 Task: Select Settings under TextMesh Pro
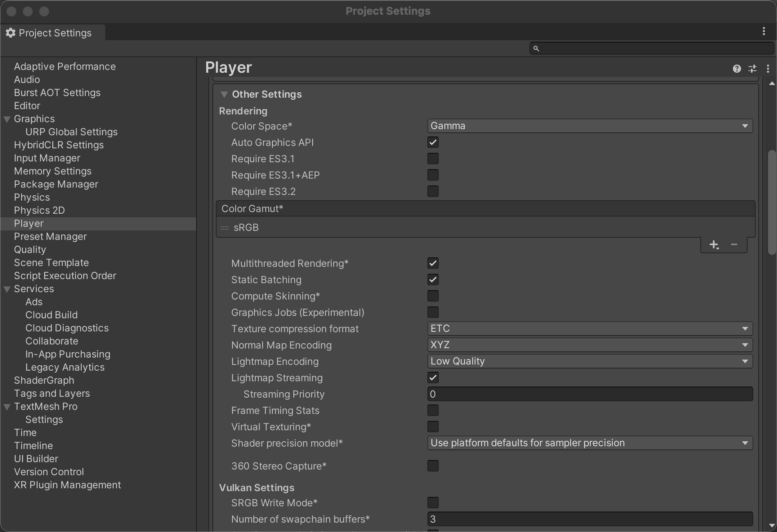[x=44, y=420]
